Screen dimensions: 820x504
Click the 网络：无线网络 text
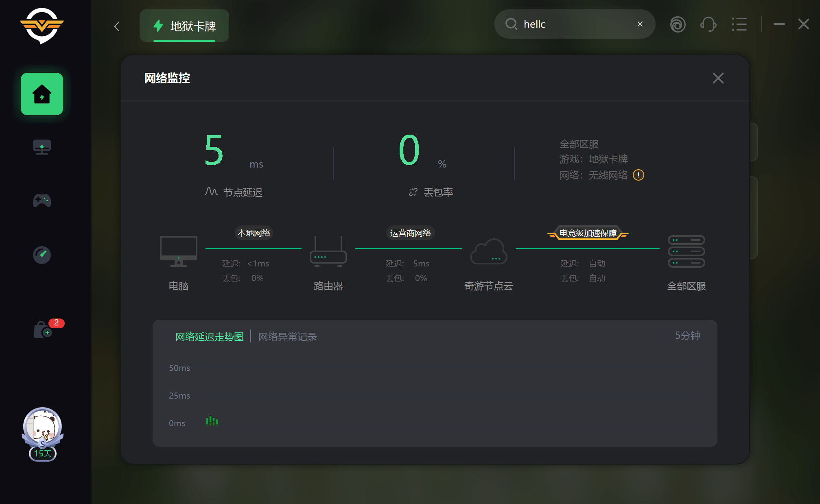coord(593,175)
